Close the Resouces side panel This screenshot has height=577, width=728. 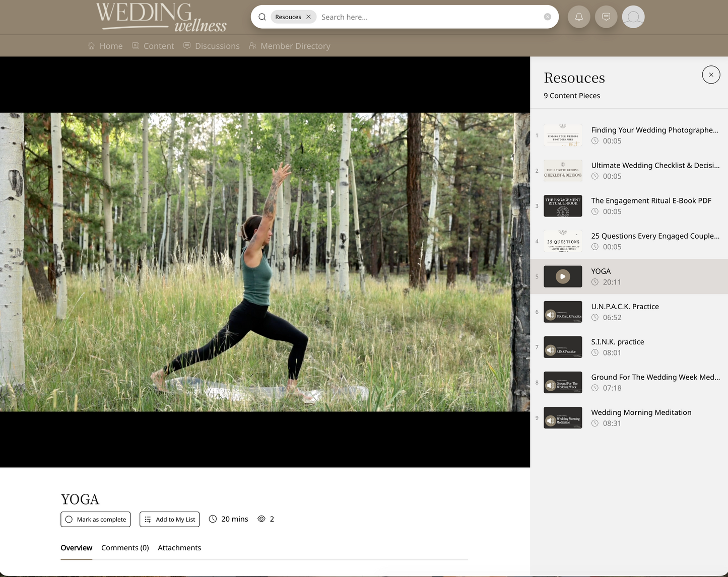pos(711,75)
